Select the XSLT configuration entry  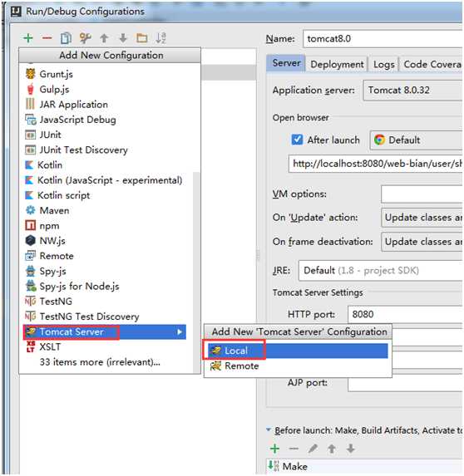click(106, 347)
